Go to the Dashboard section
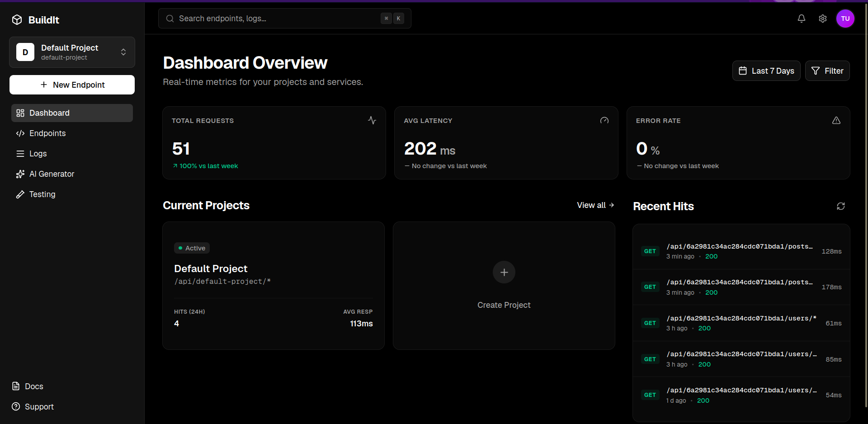This screenshot has height=424, width=868. point(72,113)
